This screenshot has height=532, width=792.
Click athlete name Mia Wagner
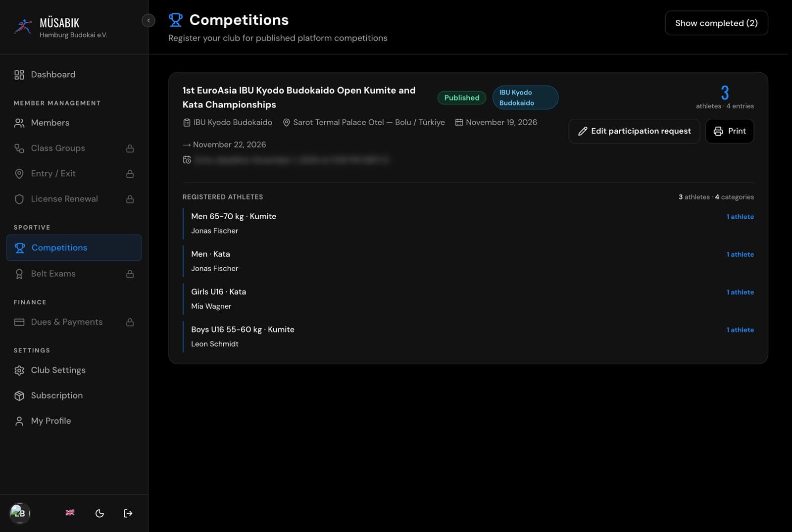211,306
